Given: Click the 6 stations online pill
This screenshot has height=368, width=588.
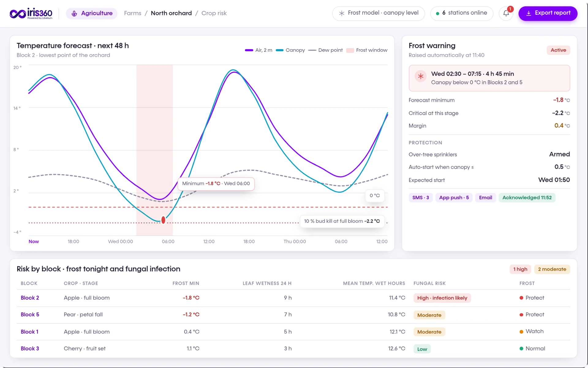Looking at the screenshot, I should pyautogui.click(x=462, y=13).
